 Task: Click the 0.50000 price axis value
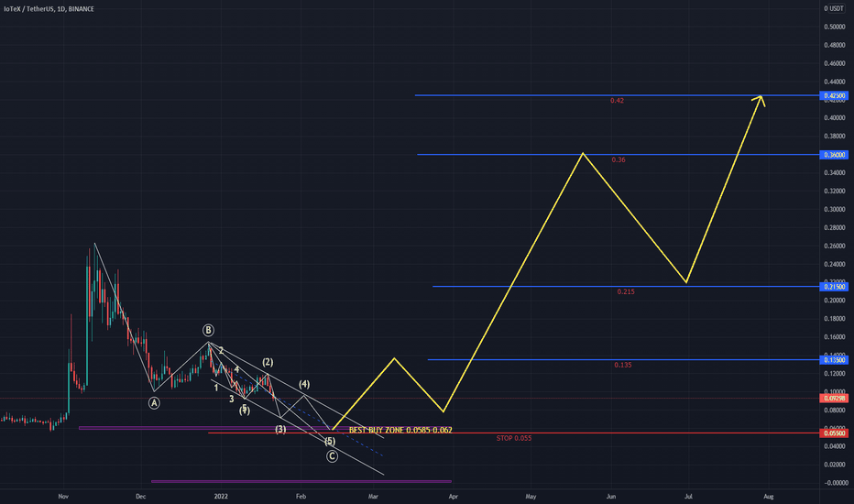835,27
